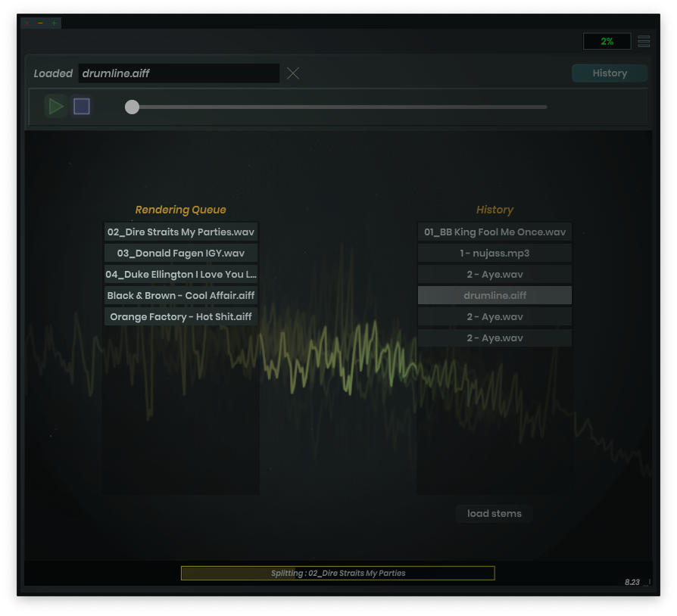Select Black & Brown - Cool Affair.aiff
677x616 pixels.
pos(181,296)
